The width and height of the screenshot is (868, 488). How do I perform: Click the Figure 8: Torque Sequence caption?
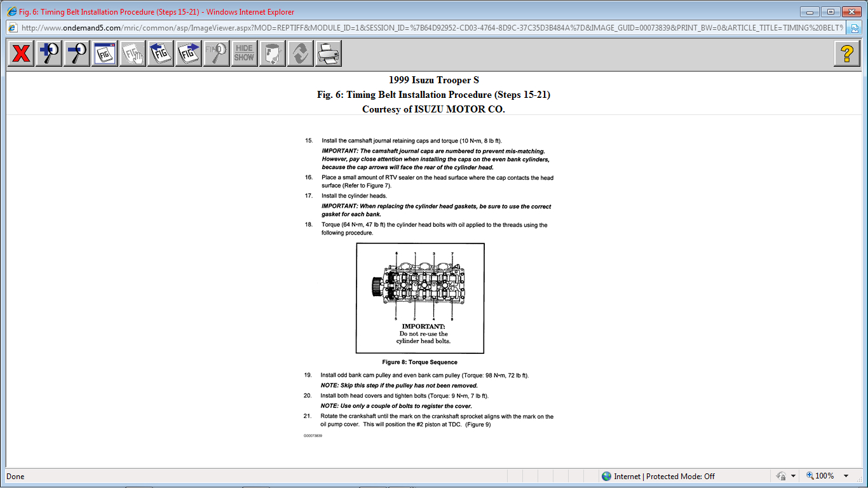point(420,362)
